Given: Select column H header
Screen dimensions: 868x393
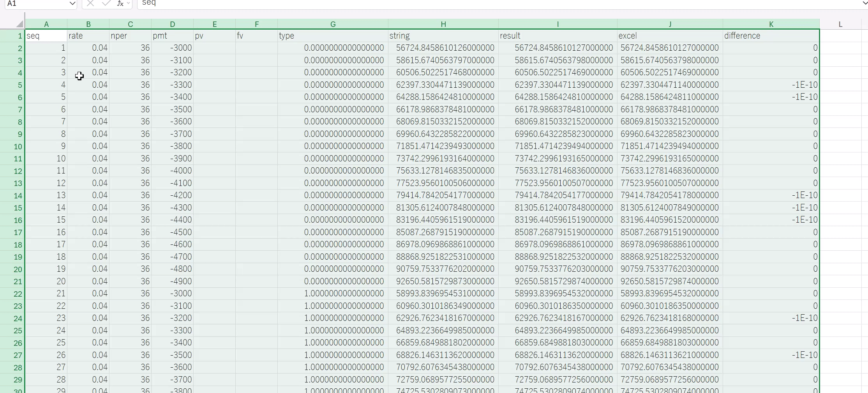Looking at the screenshot, I should point(443,24).
